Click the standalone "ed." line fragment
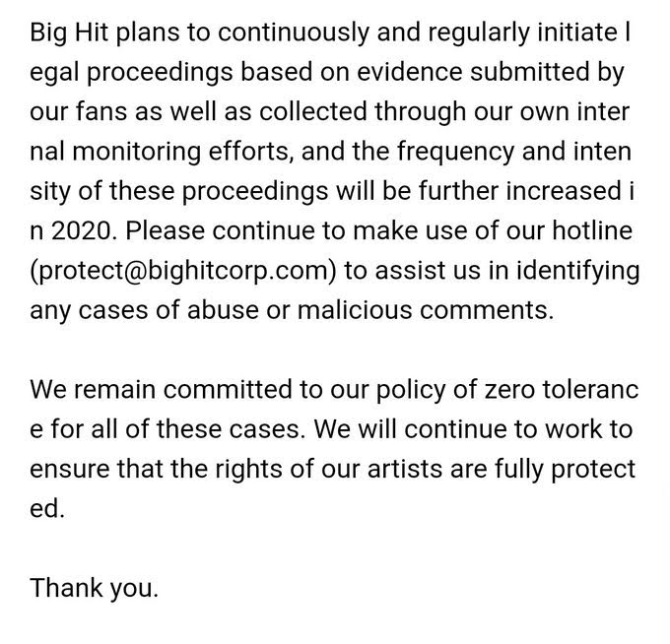Screen dimensions: 670x644 point(47,509)
